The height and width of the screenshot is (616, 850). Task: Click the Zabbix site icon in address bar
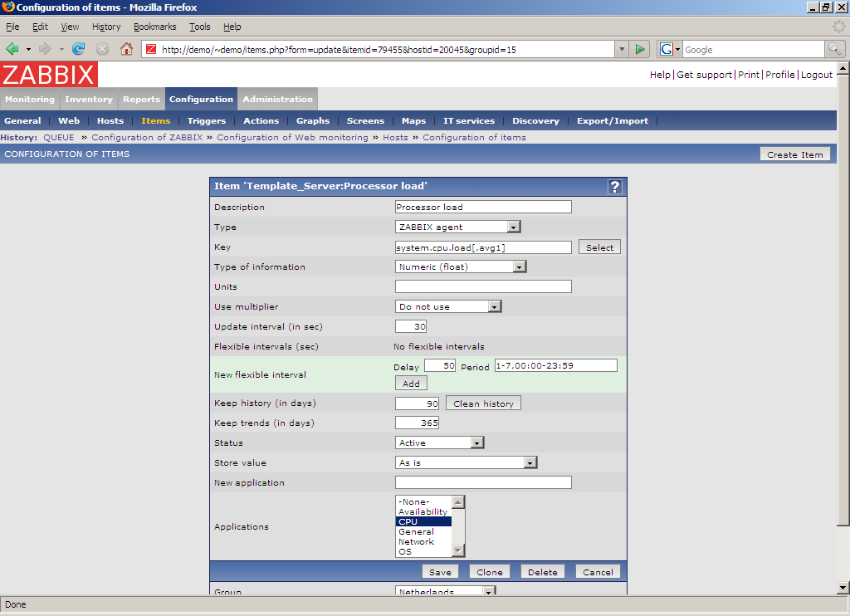(151, 49)
